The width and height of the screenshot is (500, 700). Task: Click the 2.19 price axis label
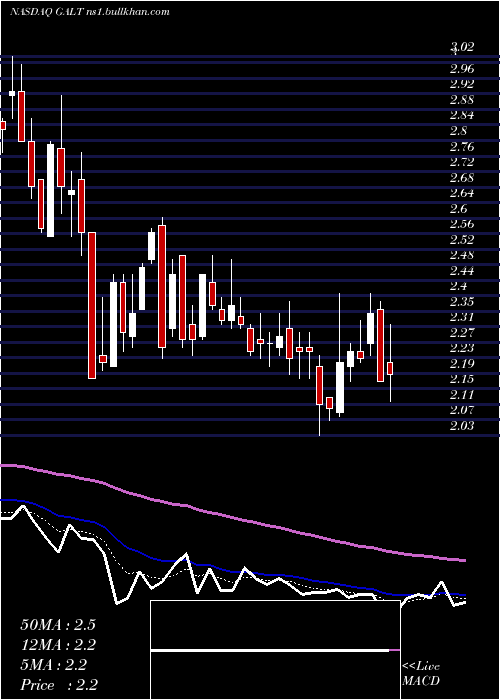[x=462, y=364]
